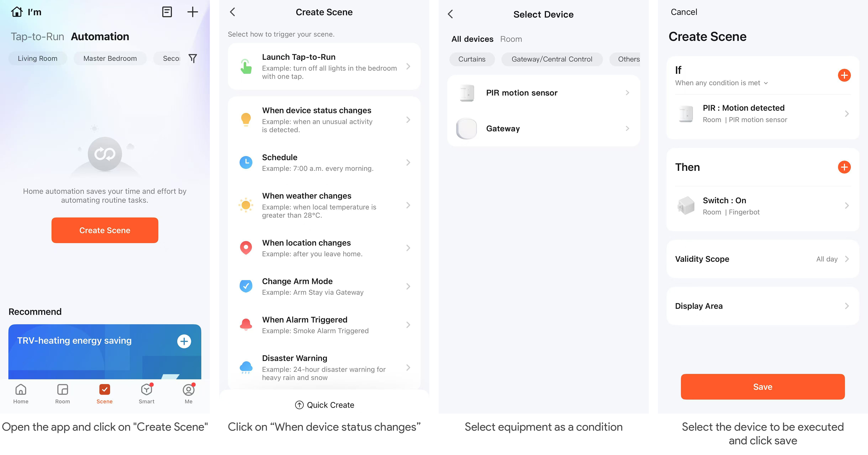Expand the Display Area option

(x=763, y=306)
